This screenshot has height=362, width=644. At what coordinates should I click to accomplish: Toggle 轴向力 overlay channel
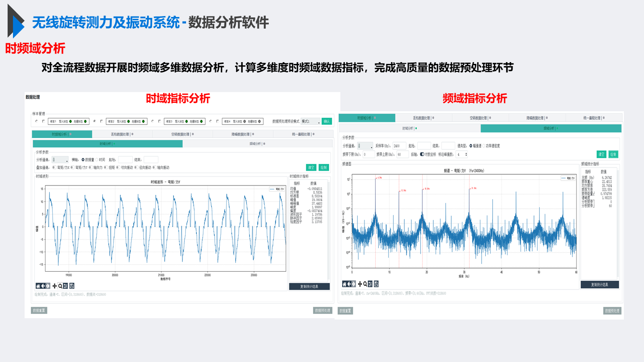91,168
